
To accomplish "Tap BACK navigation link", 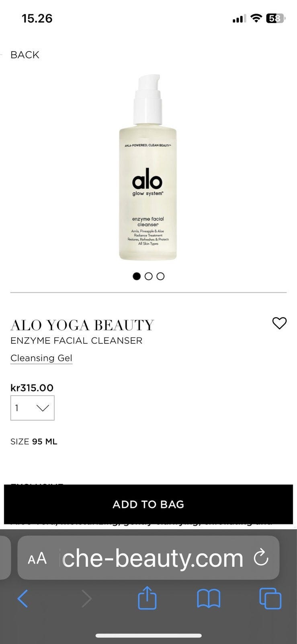I will point(25,55).
